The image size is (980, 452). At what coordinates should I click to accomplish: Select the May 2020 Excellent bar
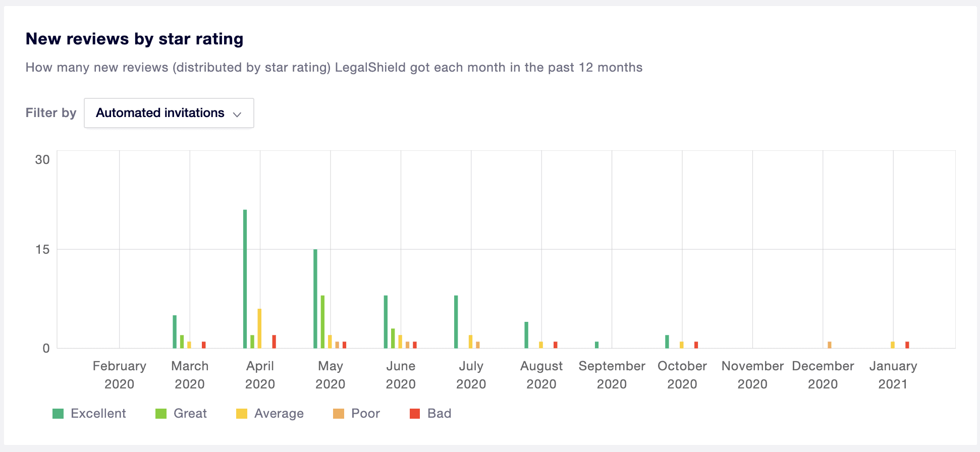[x=315, y=299]
